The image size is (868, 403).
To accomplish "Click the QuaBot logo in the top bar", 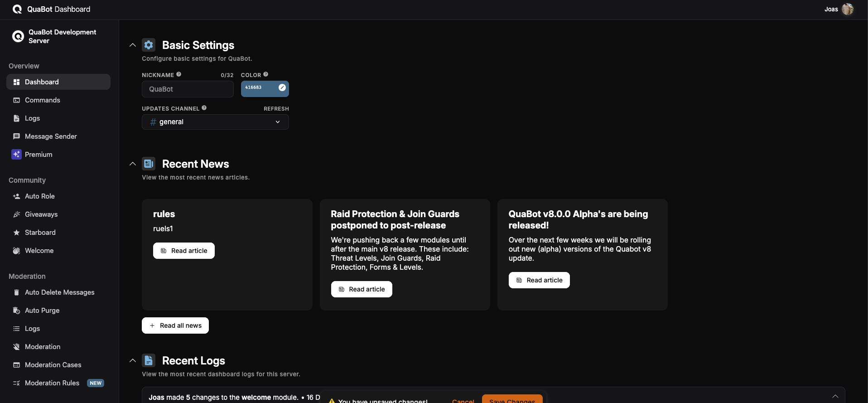I will (17, 9).
